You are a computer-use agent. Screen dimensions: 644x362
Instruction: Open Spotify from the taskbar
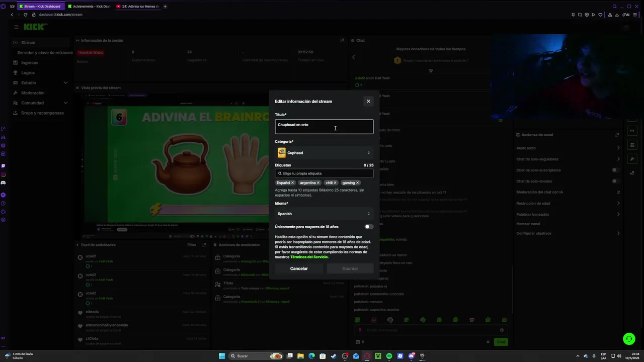click(389, 356)
